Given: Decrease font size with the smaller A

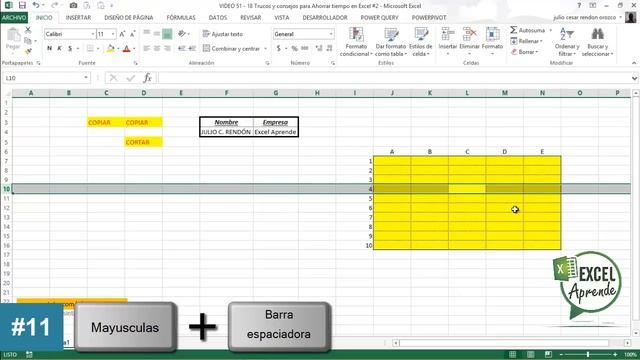Looking at the screenshot, I should pyautogui.click(x=132, y=34).
